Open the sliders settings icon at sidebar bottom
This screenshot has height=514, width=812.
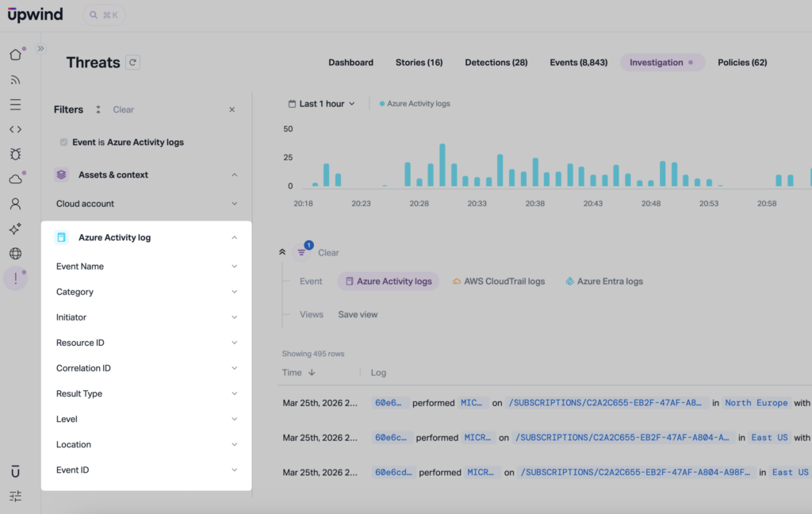[x=16, y=496]
